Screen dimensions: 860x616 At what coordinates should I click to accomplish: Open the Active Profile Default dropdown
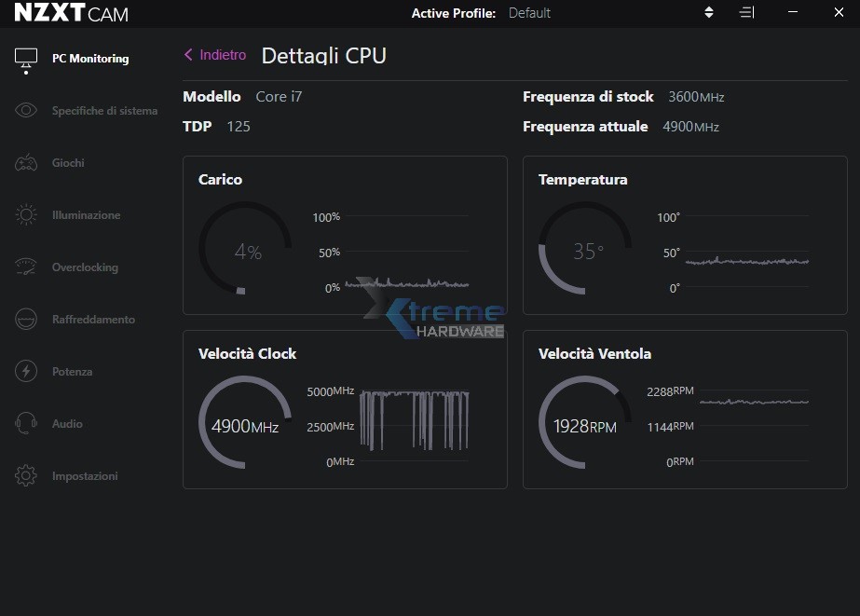tap(529, 13)
